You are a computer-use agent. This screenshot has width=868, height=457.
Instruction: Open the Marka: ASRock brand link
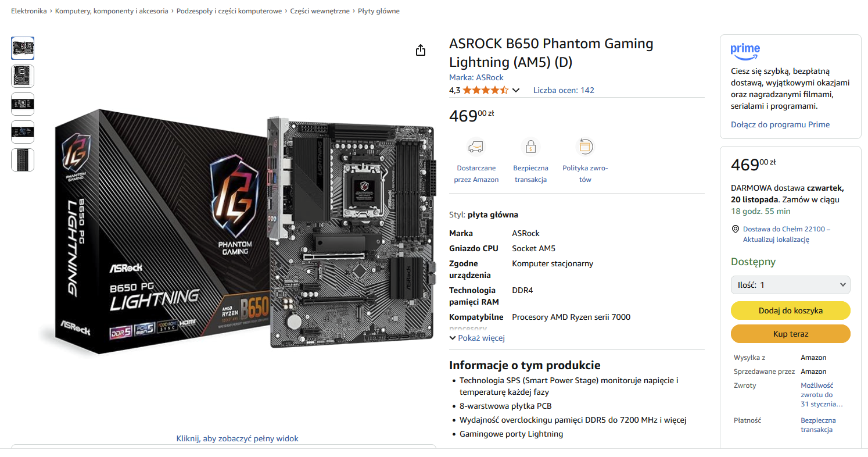(x=476, y=77)
